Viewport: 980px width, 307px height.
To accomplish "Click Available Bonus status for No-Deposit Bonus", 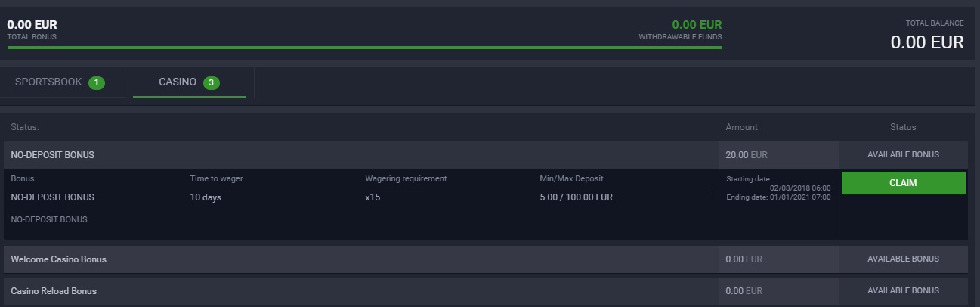I will pos(903,154).
